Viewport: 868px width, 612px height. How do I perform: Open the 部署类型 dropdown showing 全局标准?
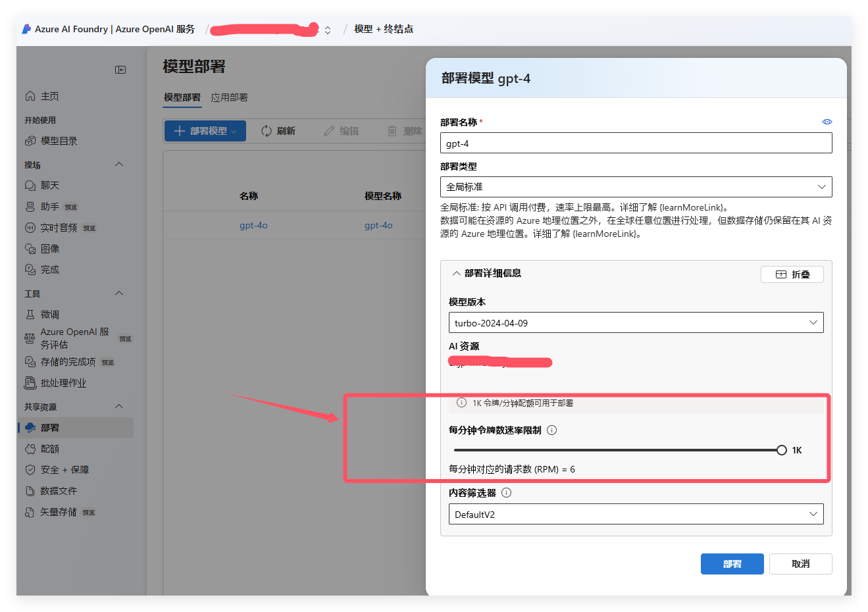coord(636,187)
